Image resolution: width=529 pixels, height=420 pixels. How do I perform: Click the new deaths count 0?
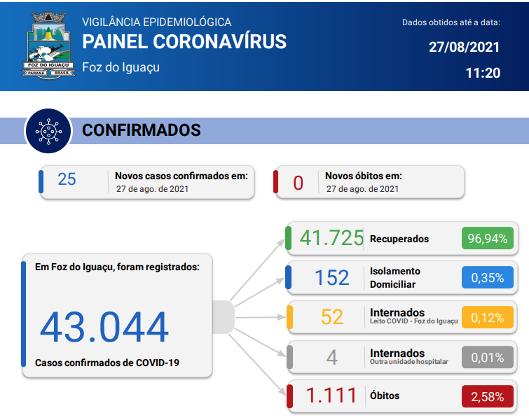(x=298, y=183)
